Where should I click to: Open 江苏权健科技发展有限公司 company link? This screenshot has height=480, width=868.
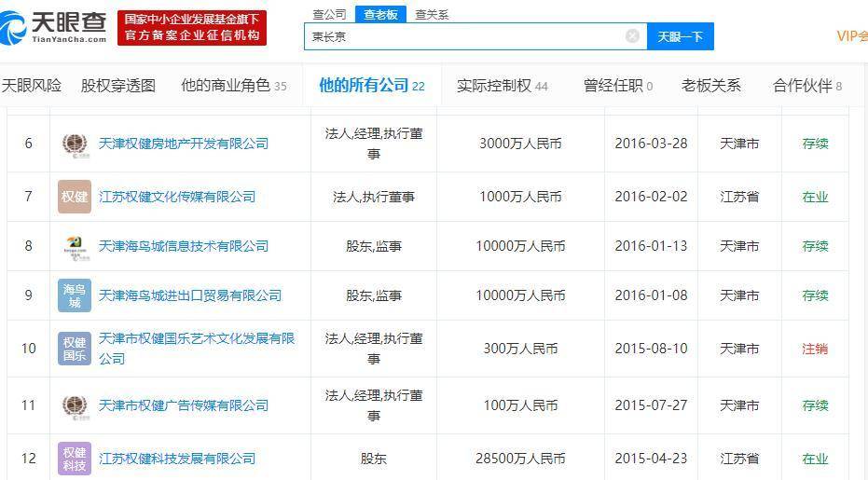(x=177, y=459)
